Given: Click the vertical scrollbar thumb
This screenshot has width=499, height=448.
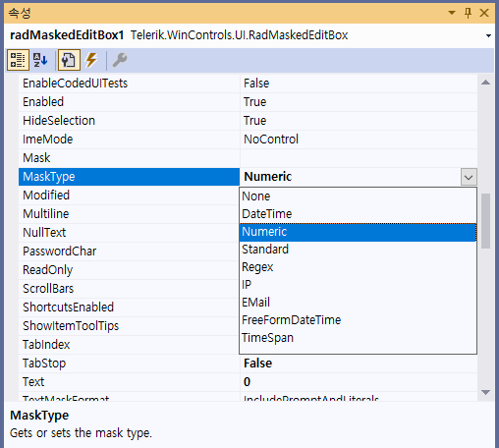Looking at the screenshot, I should point(486,221).
